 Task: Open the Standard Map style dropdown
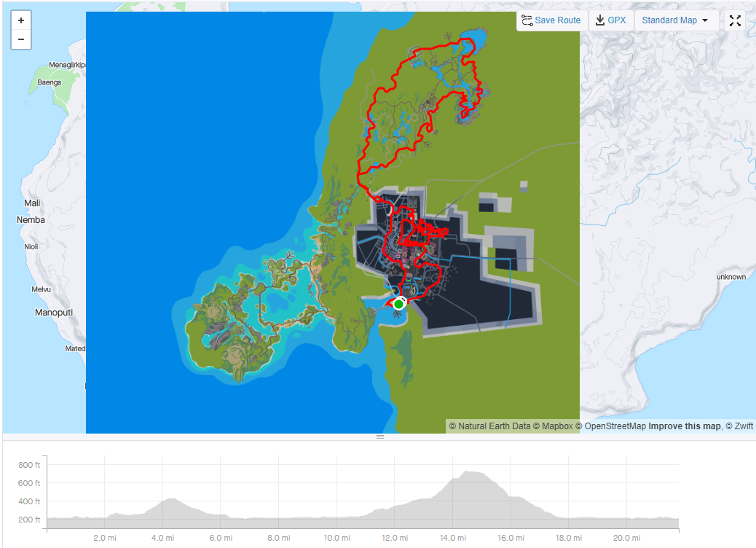pos(675,20)
